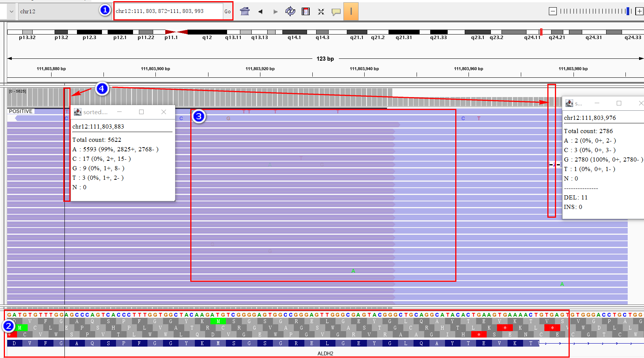Viewport: 644px width, 358px height.
Task: Click the resize-tracks-to-window icon
Action: pyautogui.click(x=321, y=11)
